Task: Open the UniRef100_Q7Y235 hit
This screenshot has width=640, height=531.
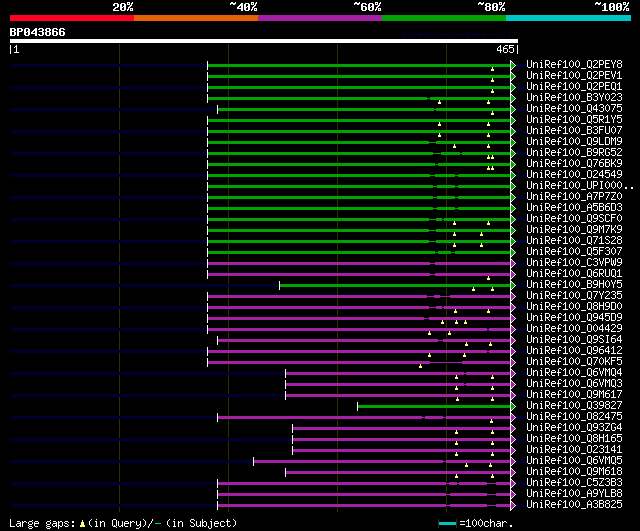Action: (574, 296)
